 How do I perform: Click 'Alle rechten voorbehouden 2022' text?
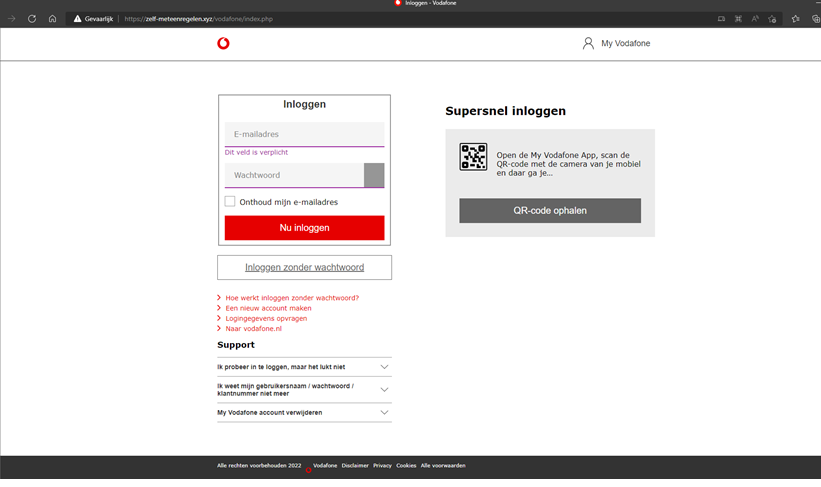[x=259, y=466]
